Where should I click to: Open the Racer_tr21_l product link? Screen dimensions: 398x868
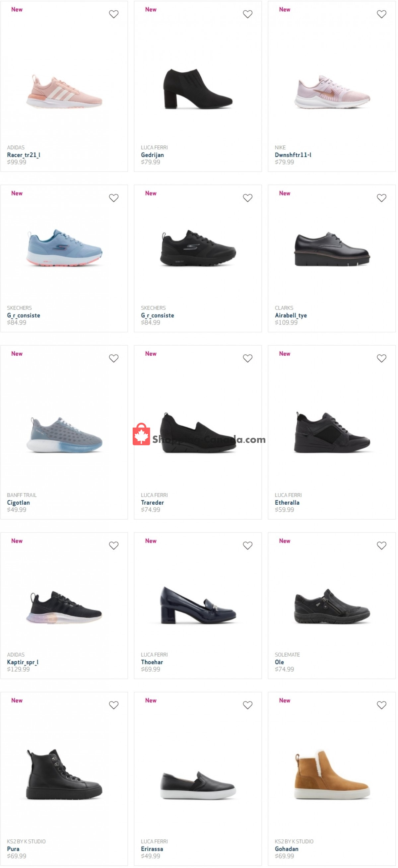(24, 155)
